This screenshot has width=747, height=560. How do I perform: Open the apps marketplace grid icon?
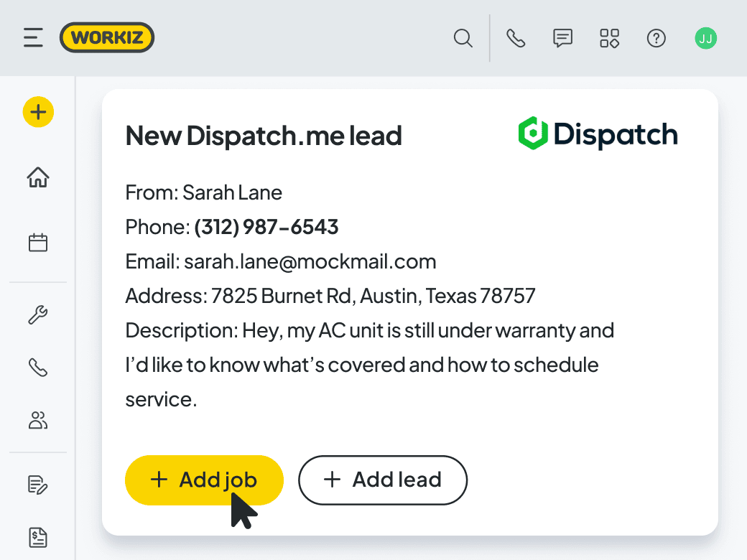[x=609, y=38]
